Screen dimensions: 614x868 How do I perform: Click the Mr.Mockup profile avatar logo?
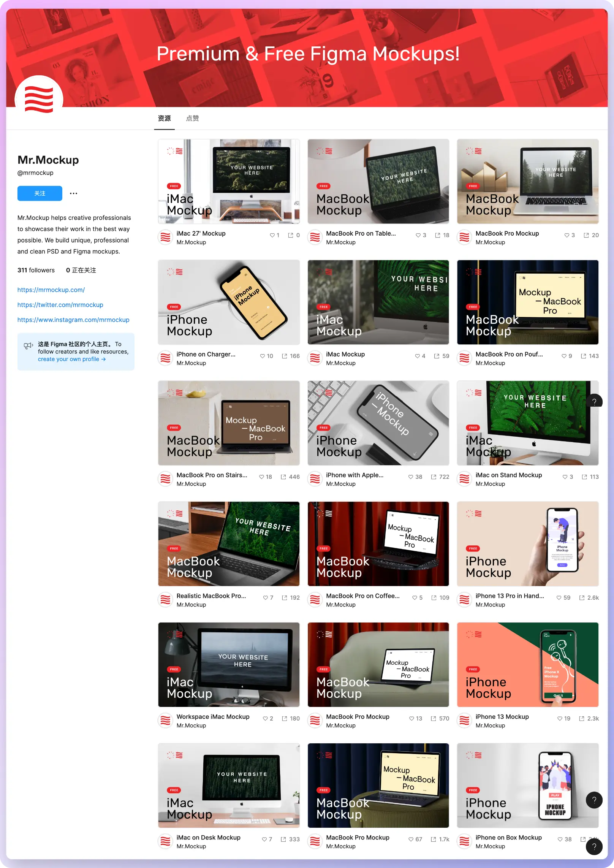(39, 99)
